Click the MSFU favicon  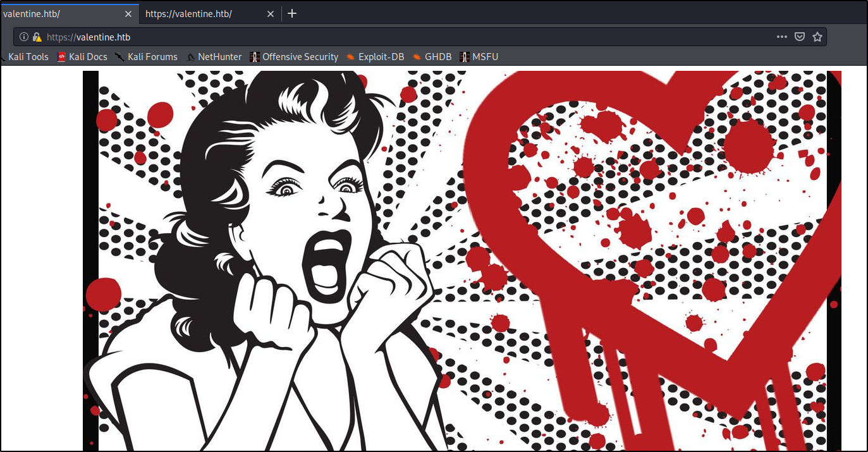(465, 57)
